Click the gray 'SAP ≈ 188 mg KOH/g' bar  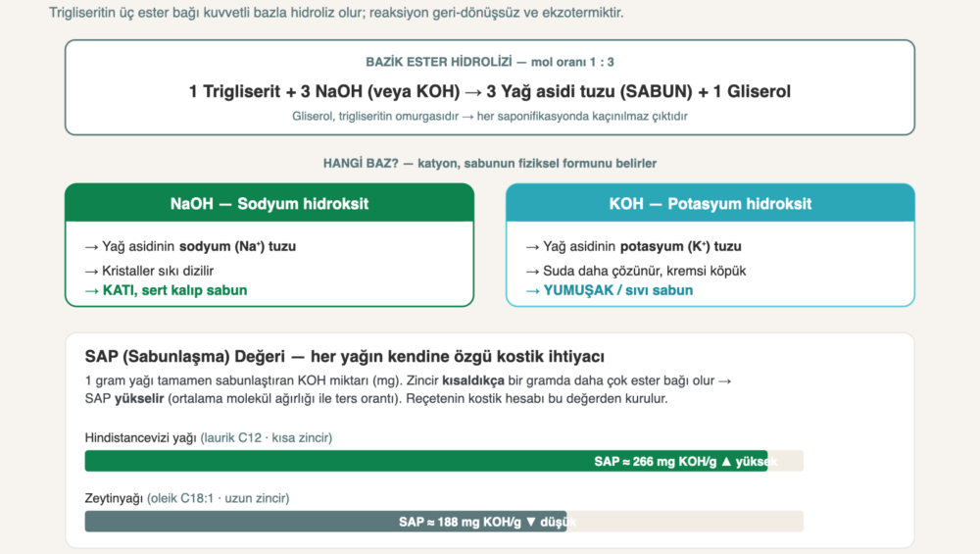[325, 522]
